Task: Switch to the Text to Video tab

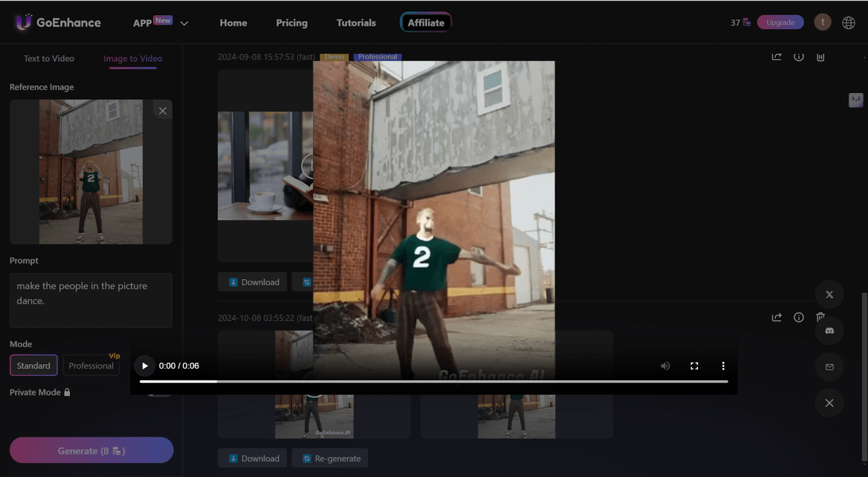Action: 49,59
